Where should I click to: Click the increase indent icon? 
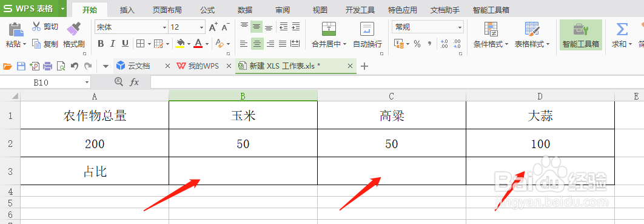tap(296, 27)
